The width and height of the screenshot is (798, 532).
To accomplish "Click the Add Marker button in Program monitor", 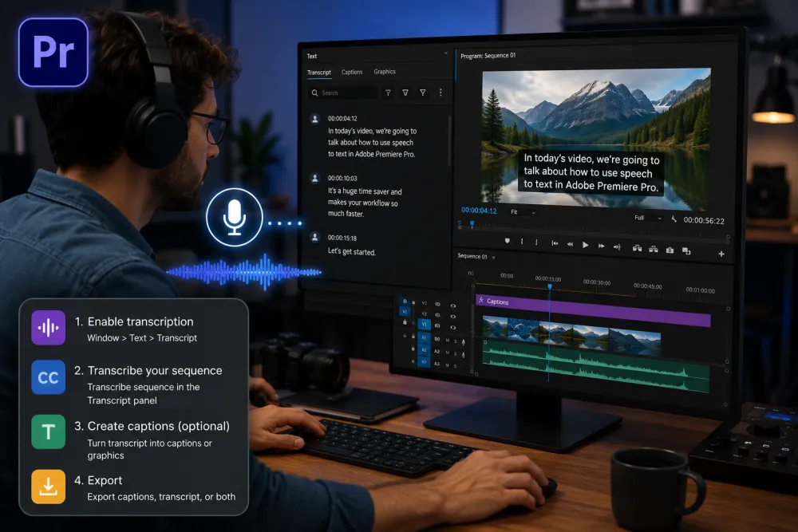I will pyautogui.click(x=507, y=241).
